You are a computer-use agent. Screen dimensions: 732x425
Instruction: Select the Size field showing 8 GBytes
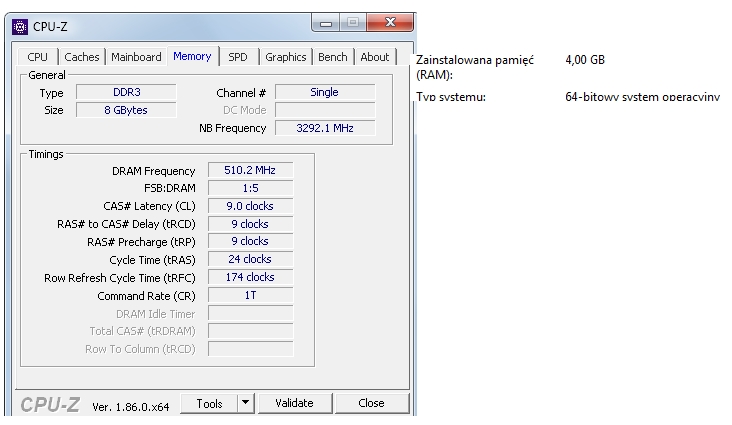pyautogui.click(x=126, y=110)
